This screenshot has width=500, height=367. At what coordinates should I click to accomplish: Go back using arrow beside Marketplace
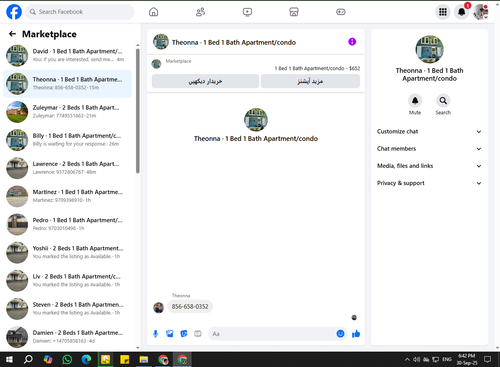tap(12, 34)
